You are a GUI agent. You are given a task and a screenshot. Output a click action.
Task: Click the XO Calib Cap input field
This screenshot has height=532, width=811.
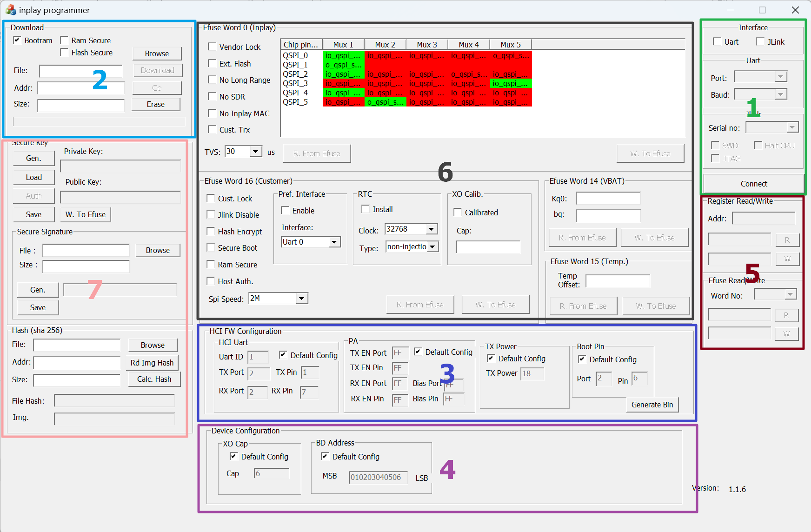point(488,247)
